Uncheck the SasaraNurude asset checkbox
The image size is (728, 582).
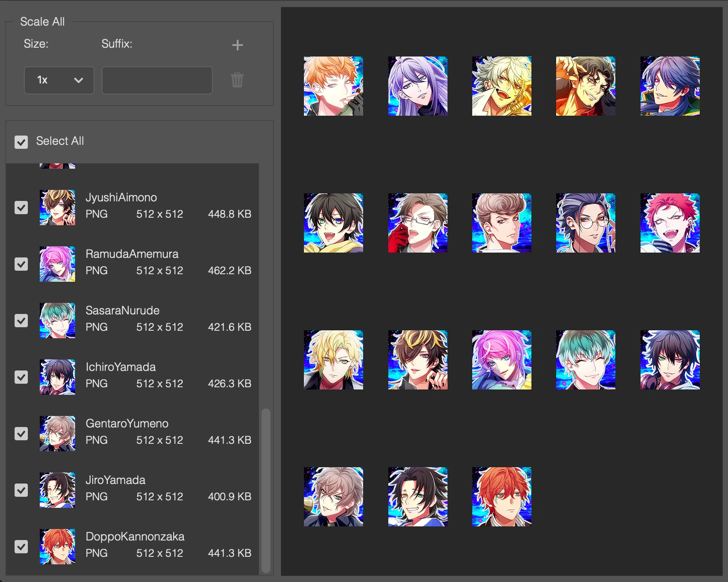21,321
